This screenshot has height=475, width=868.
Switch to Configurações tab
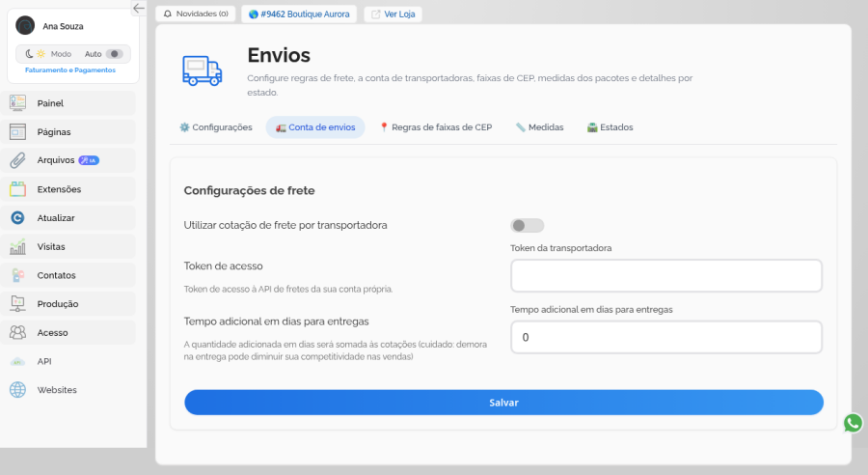click(x=216, y=127)
